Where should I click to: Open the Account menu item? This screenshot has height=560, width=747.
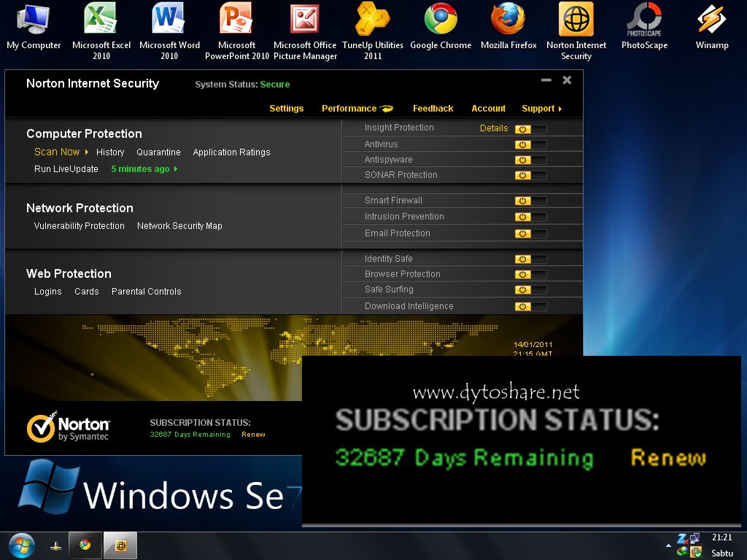click(x=488, y=109)
